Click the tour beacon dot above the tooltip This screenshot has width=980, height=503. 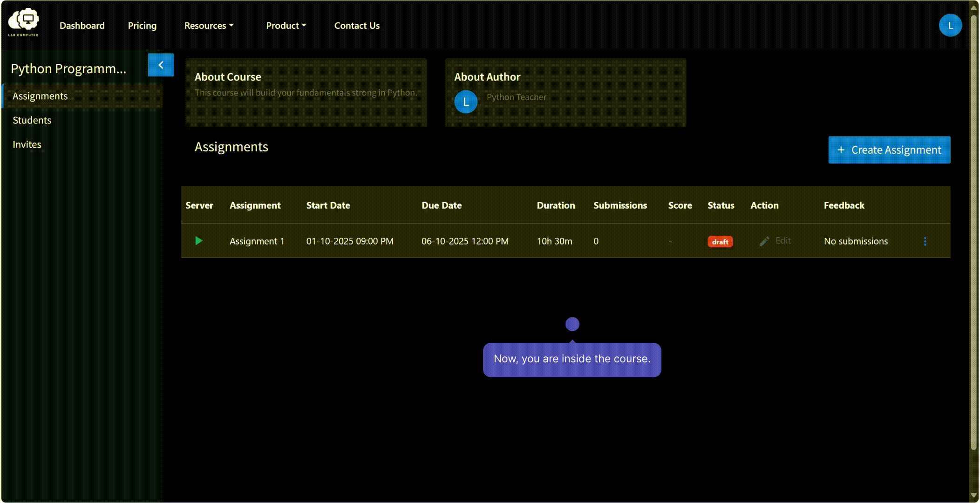(572, 324)
